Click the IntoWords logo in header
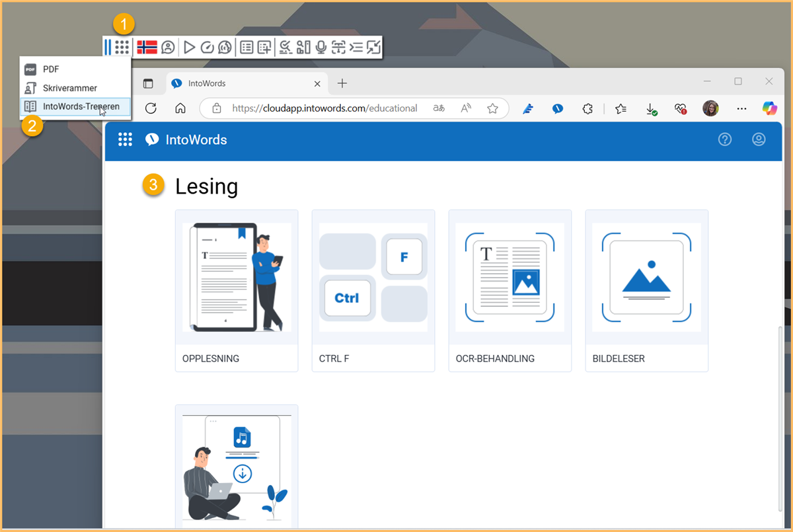 point(186,139)
